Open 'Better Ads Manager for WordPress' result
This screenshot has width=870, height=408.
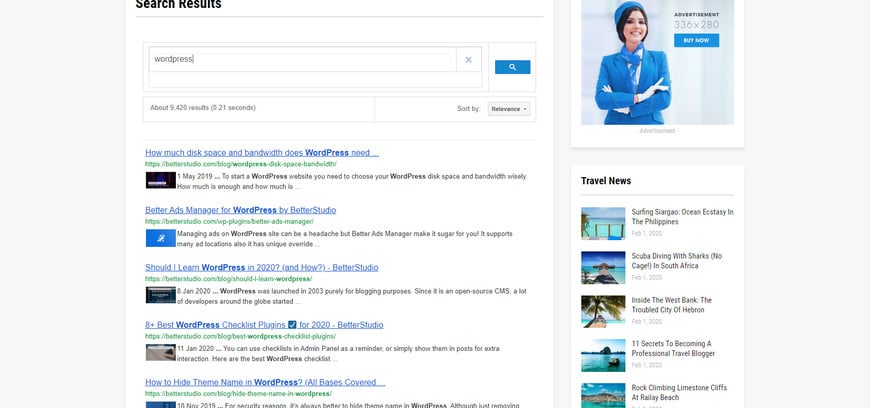(240, 210)
